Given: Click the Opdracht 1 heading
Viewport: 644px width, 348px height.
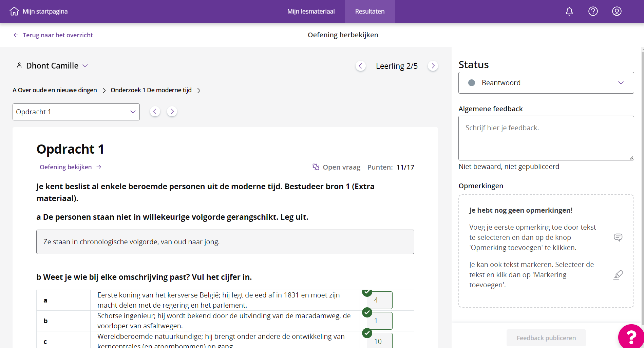Looking at the screenshot, I should coord(70,149).
